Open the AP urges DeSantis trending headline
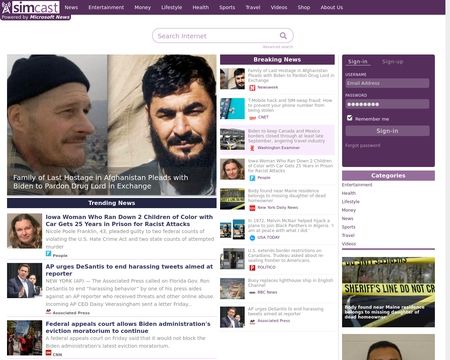The image size is (450, 360). 129,270
